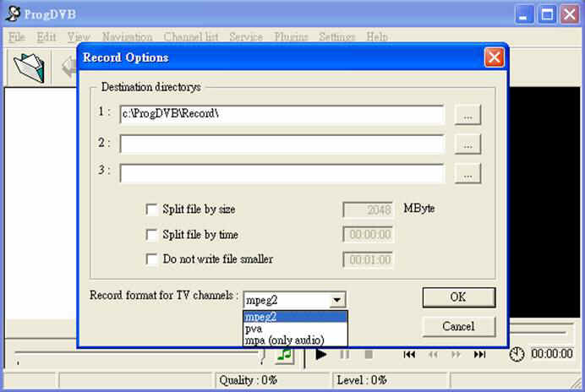585x392 pixels.
Task: Skip to previous track button
Action: 409,354
